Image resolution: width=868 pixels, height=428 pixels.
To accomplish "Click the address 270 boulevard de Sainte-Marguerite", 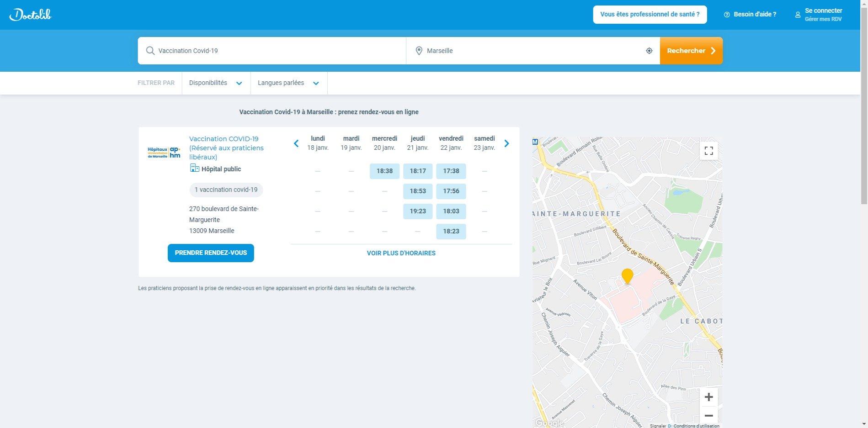I will [224, 214].
